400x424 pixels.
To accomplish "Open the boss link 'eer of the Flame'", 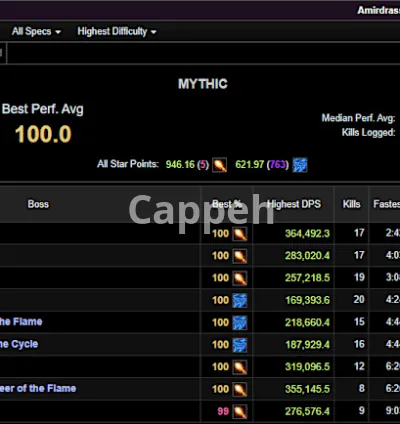I will click(38, 388).
